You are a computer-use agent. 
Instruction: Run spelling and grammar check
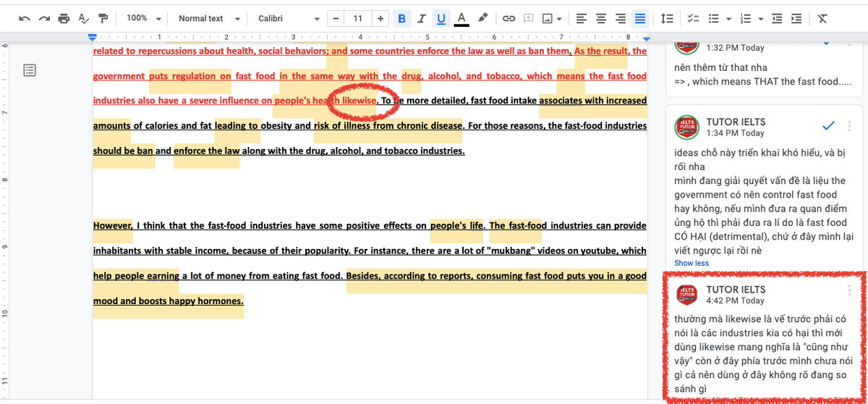(x=83, y=18)
